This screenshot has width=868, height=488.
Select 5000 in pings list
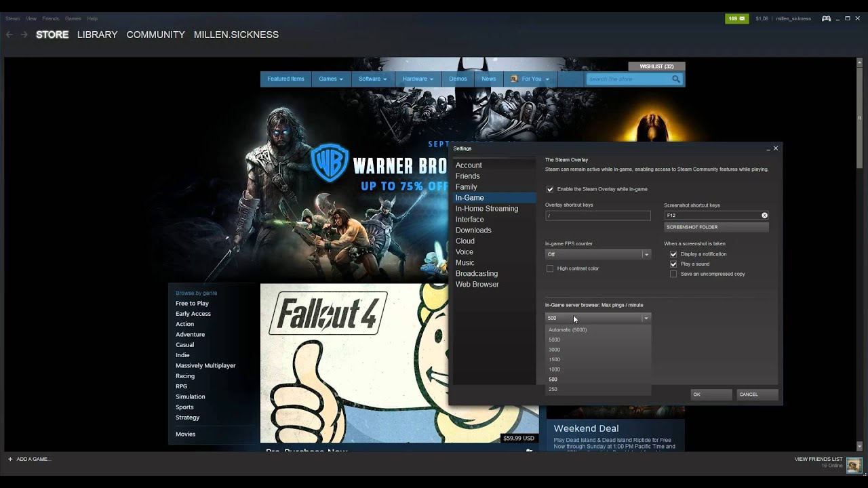[x=597, y=340]
